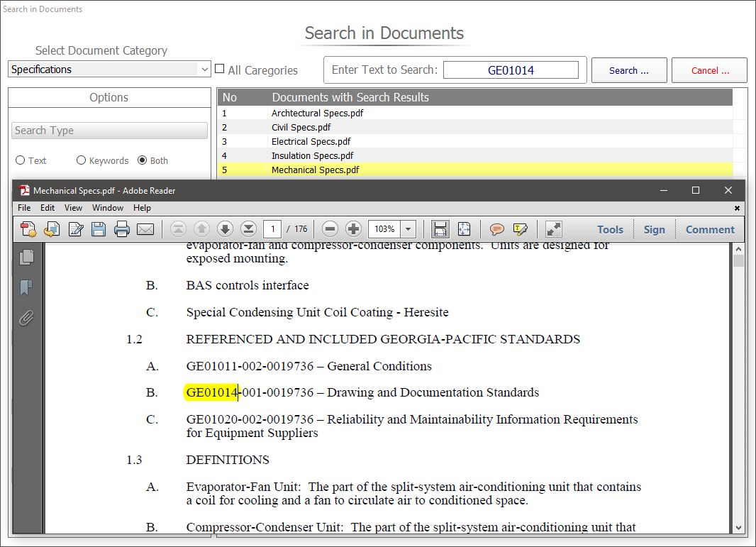
Task: Select Electrical Specs.pdf in results list
Action: point(311,141)
